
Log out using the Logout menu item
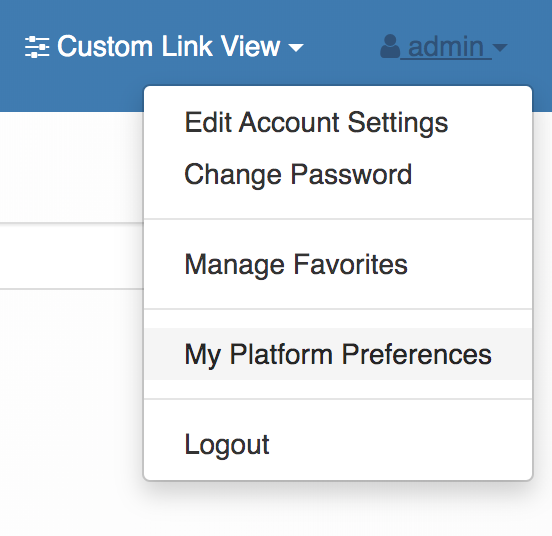[338, 444]
